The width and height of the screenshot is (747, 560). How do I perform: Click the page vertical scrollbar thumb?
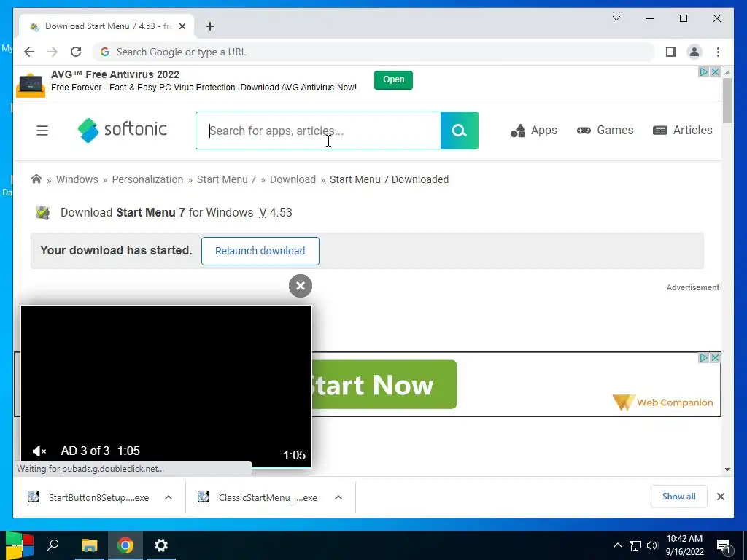[x=727, y=101]
